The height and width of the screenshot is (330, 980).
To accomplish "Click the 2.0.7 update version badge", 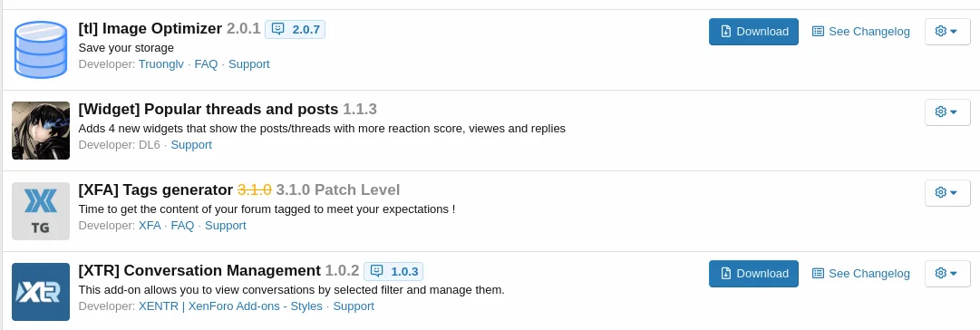I will click(x=295, y=29).
